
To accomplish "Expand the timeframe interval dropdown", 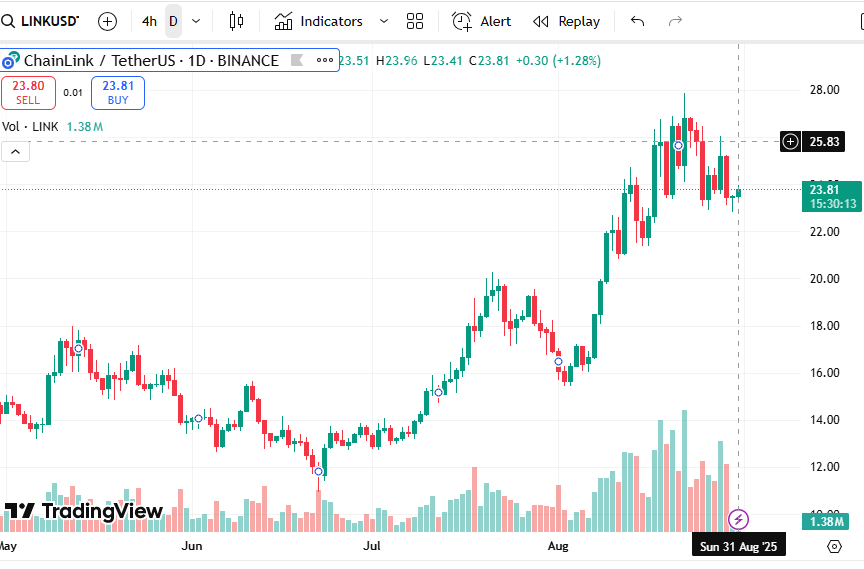I will [196, 21].
